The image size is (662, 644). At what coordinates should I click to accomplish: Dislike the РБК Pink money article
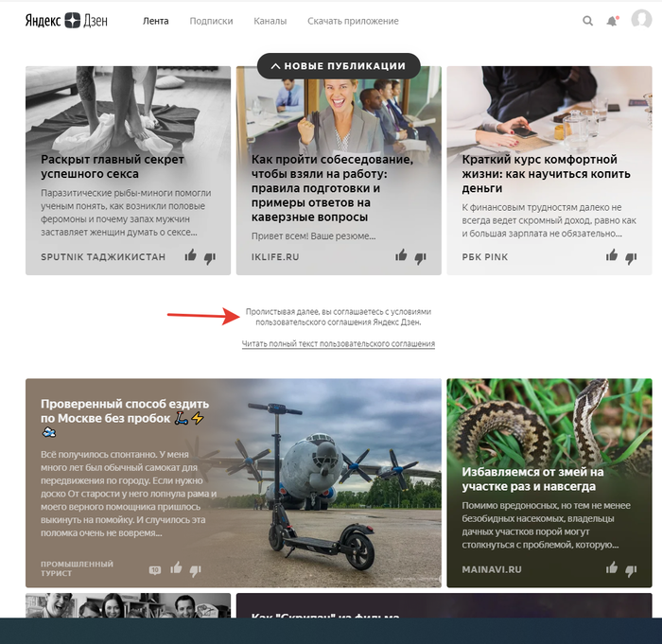coord(631,256)
